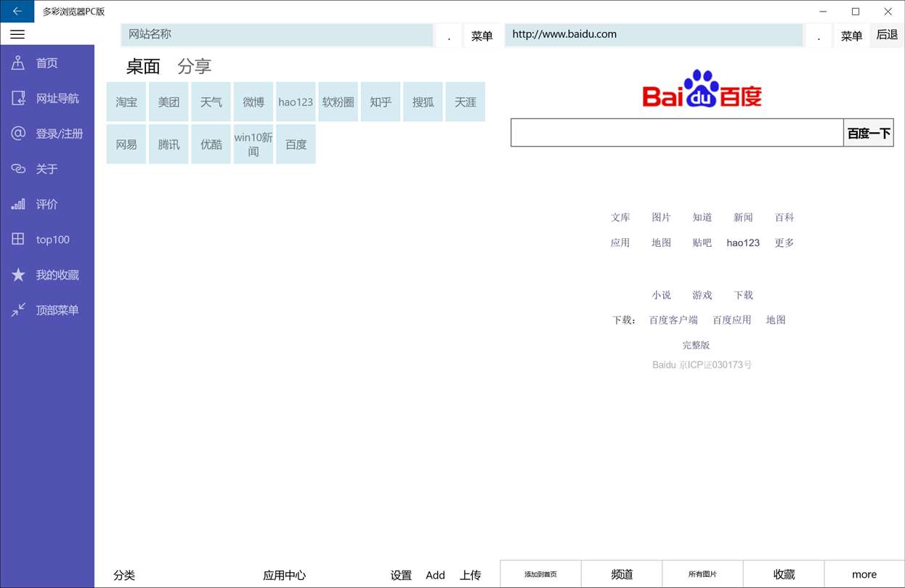Open 网址导航 icon in sidebar
This screenshot has height=588, width=905.
18,98
